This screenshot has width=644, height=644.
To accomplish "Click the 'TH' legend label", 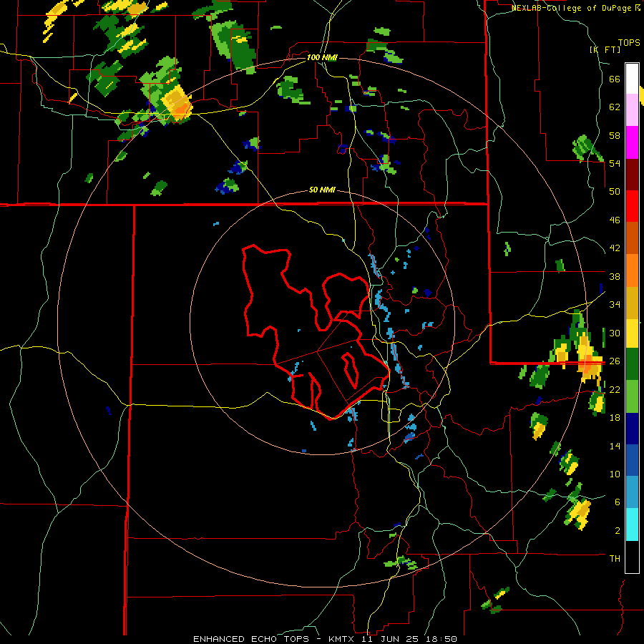I will point(615,559).
